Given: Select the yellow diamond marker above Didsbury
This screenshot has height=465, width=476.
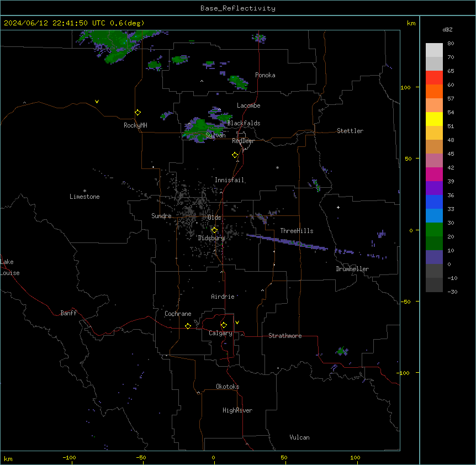Looking at the screenshot, I should pyautogui.click(x=214, y=230).
